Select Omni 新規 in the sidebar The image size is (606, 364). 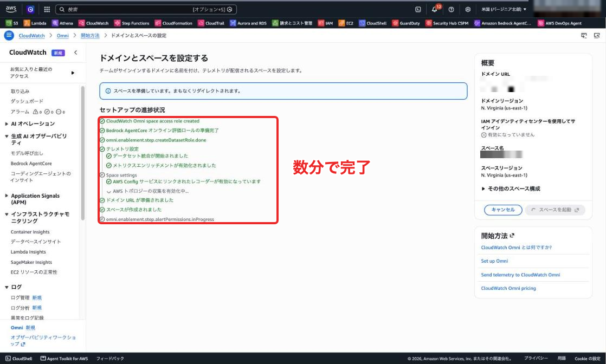(x=23, y=328)
